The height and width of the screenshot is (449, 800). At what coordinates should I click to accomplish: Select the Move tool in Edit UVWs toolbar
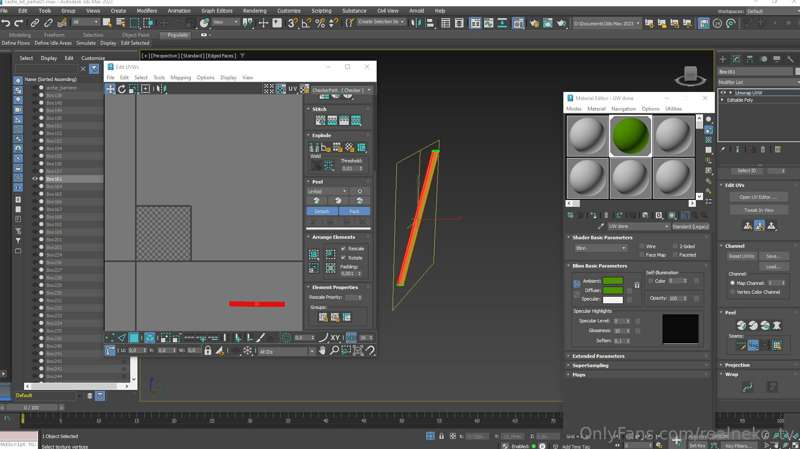(x=110, y=89)
